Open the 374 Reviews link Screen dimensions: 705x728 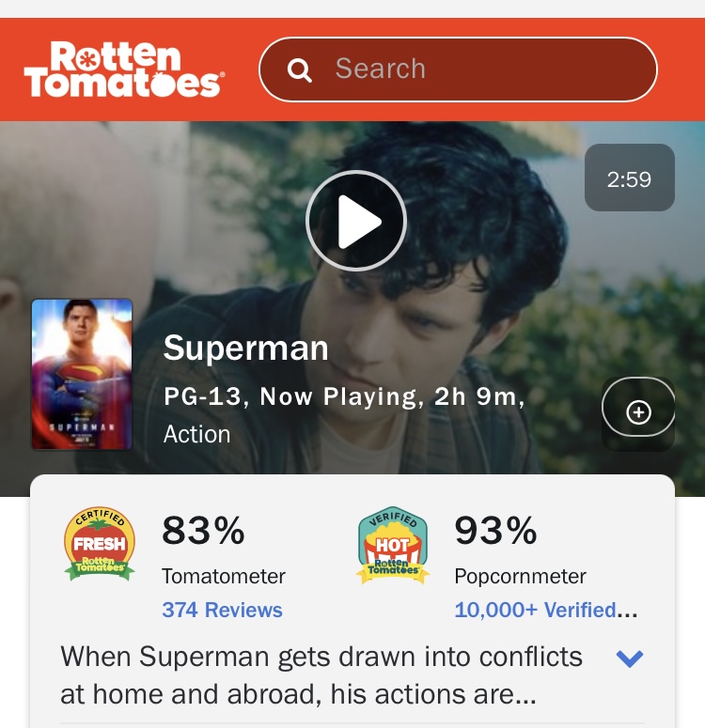[222, 610]
